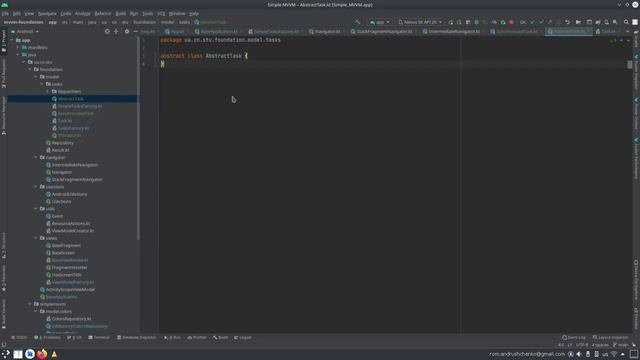Open the Profiler tool window
This screenshot has height=360, width=640.
coord(197,338)
